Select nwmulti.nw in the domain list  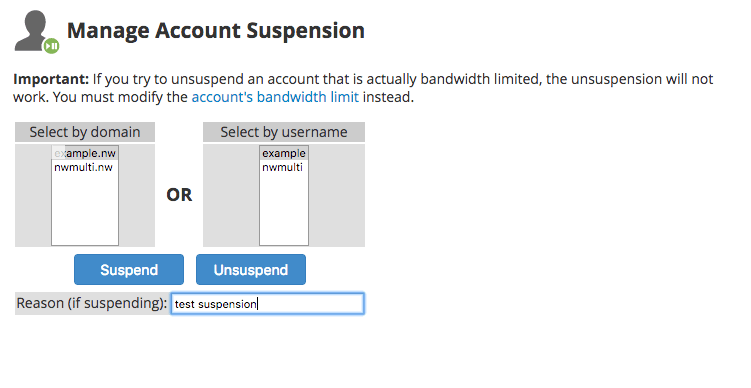pyautogui.click(x=85, y=167)
